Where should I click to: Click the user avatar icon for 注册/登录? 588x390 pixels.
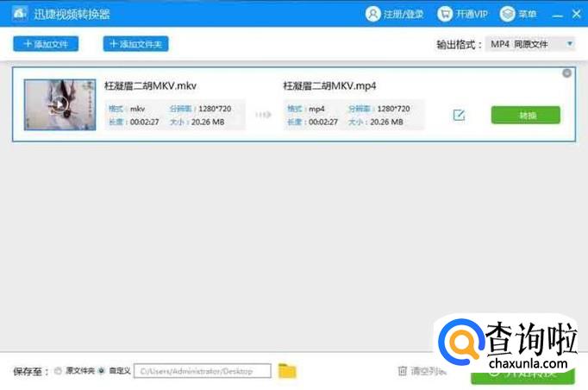pyautogui.click(x=372, y=14)
